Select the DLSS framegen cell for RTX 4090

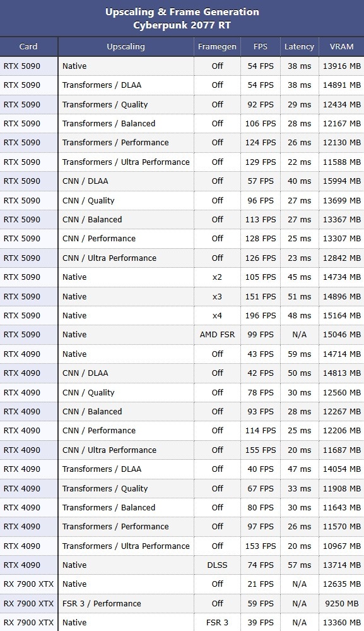pyautogui.click(x=217, y=565)
